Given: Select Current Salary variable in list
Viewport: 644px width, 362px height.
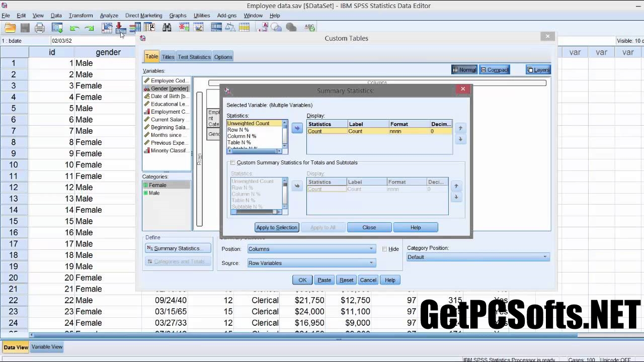Looking at the screenshot, I should tap(166, 120).
